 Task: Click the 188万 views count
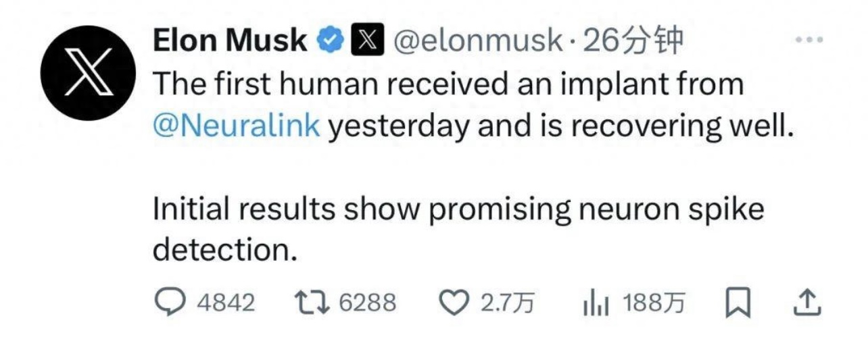tap(654, 303)
